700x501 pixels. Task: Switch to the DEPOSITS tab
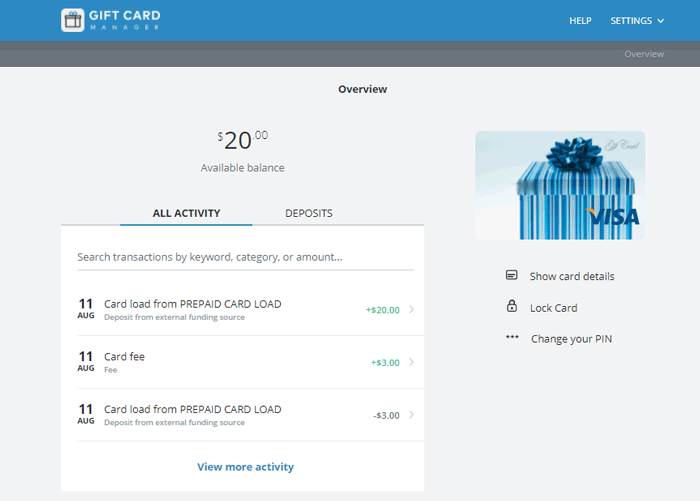(308, 213)
